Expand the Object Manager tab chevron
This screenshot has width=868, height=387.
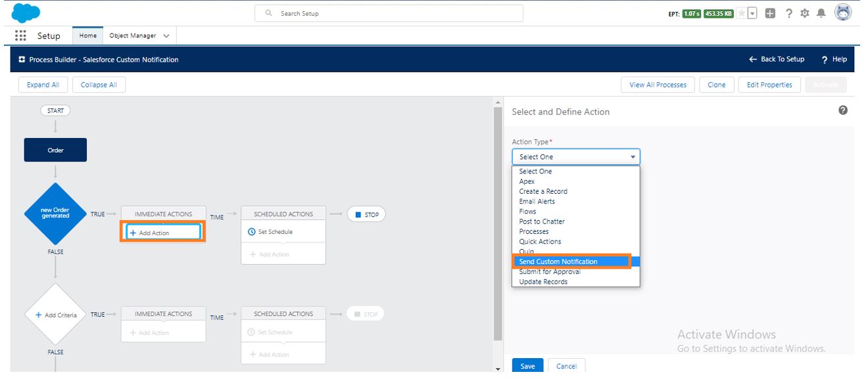(x=166, y=36)
